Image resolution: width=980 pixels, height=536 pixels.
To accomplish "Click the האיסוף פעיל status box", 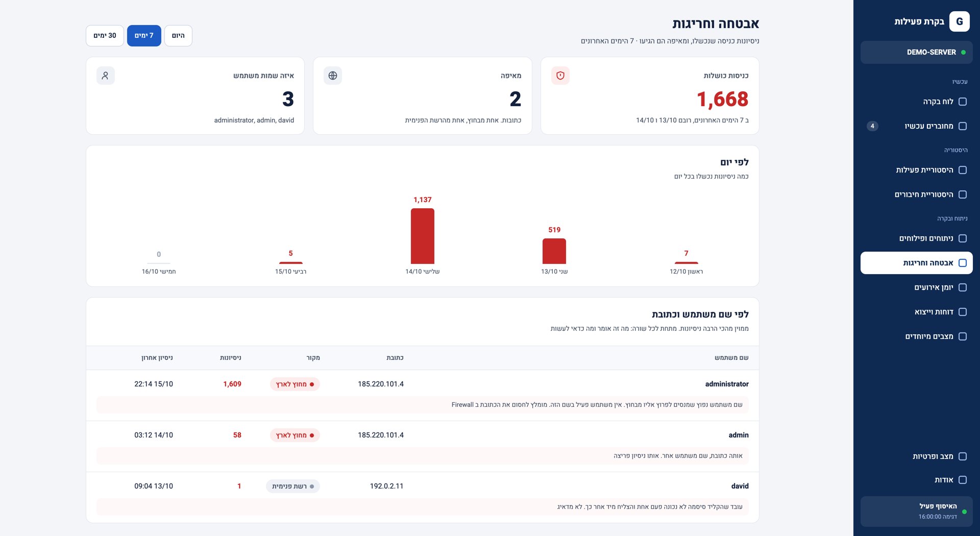I will point(916,511).
